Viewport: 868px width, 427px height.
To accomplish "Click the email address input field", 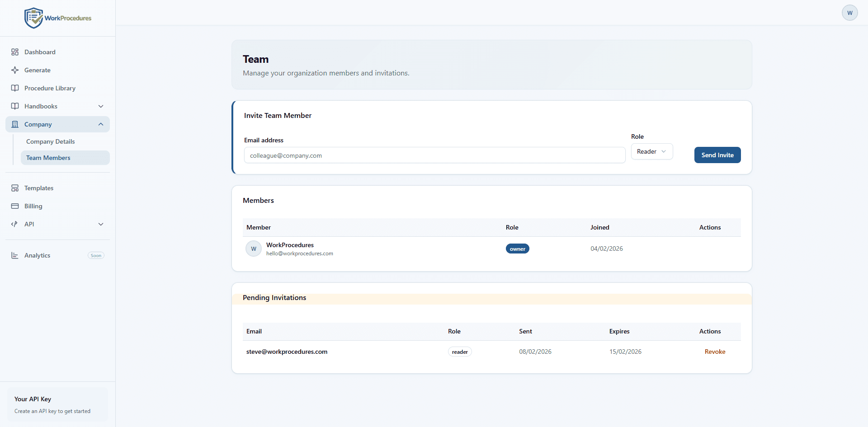I will tap(434, 155).
